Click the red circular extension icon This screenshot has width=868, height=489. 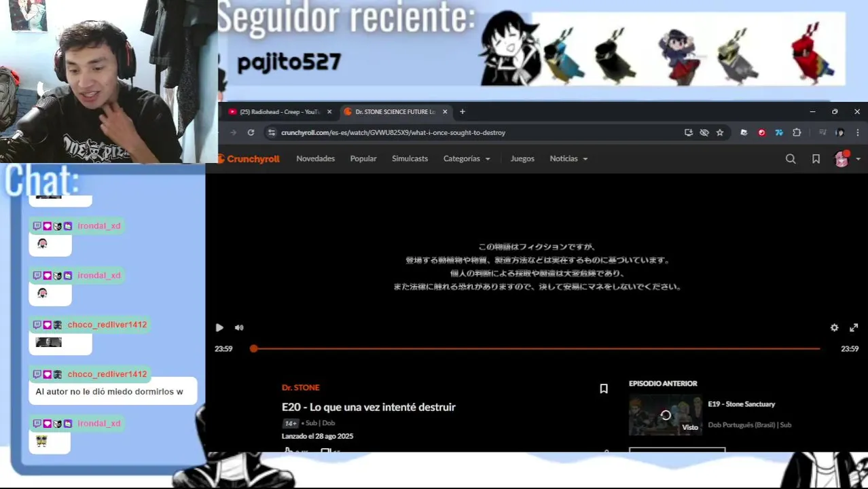(761, 132)
